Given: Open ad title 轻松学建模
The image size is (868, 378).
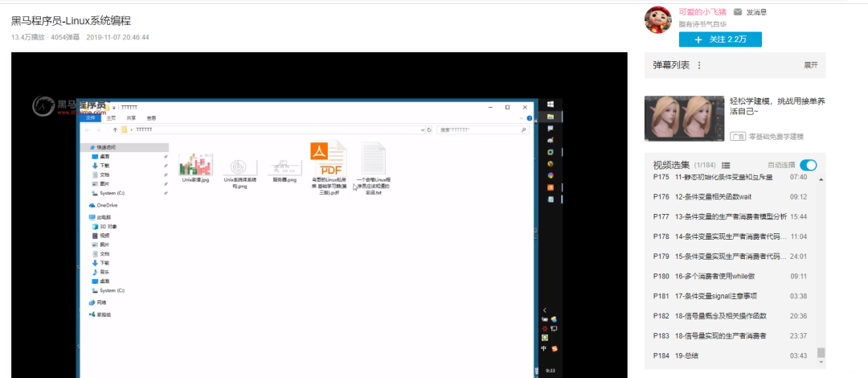Looking at the screenshot, I should tap(777, 106).
